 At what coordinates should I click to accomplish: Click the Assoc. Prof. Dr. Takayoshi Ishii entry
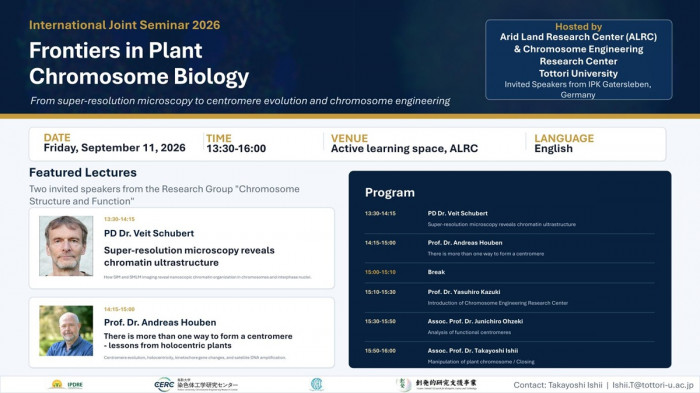pos(509,356)
